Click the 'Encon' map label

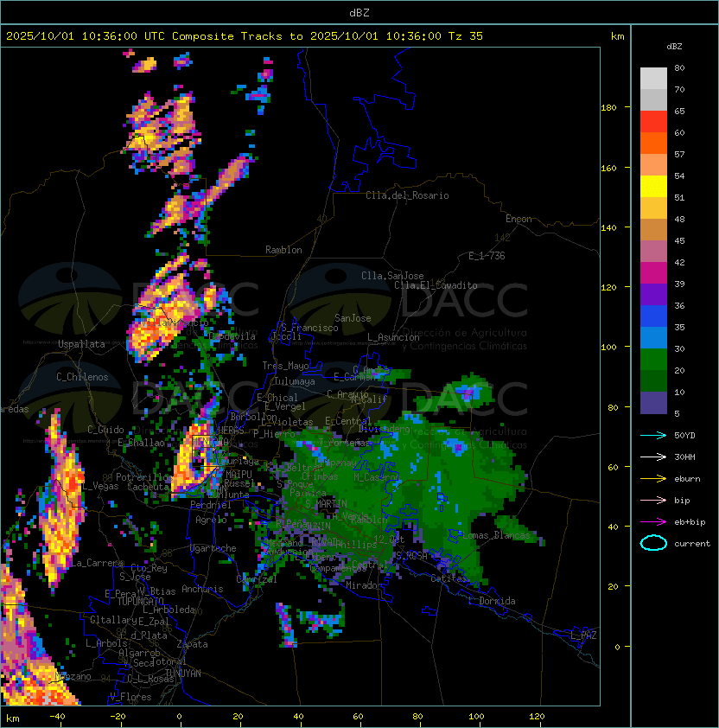[519, 219]
